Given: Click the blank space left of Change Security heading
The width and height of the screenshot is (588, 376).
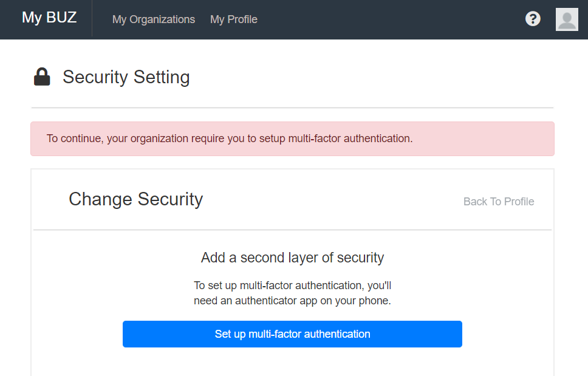Looking at the screenshot, I should 50,199.
